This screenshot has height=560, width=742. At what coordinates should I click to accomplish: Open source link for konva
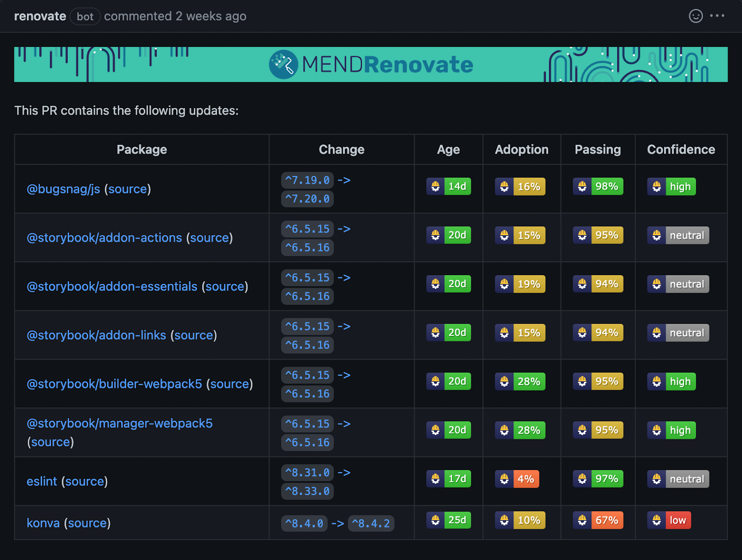coord(87,523)
